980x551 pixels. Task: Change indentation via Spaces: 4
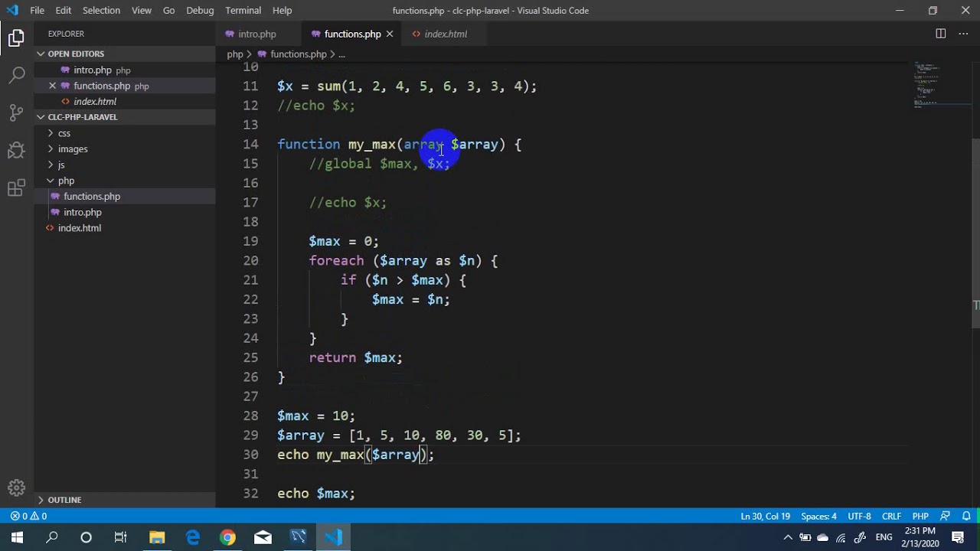818,516
